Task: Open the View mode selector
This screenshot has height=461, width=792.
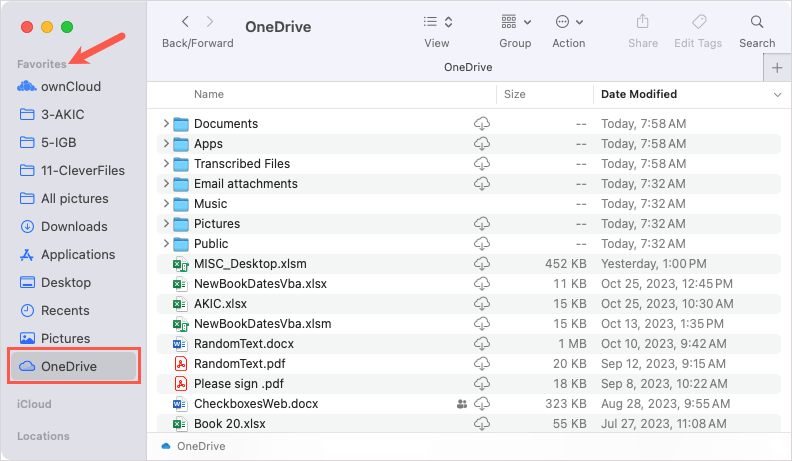Action: click(437, 22)
